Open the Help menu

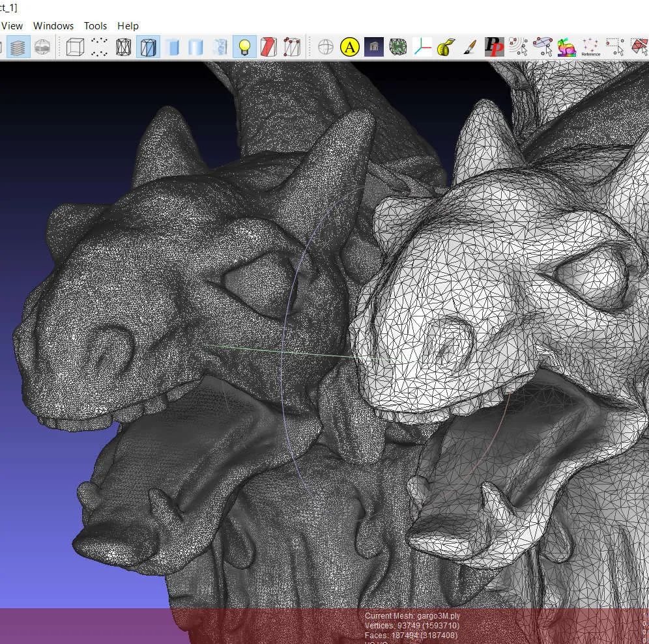point(128,26)
